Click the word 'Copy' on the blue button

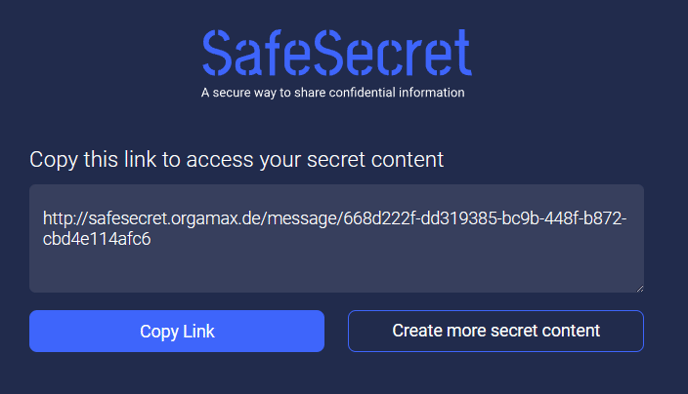tap(159, 332)
